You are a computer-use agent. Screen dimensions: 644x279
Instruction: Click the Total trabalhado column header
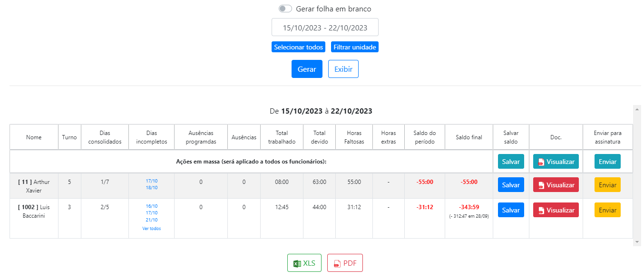pos(282,137)
